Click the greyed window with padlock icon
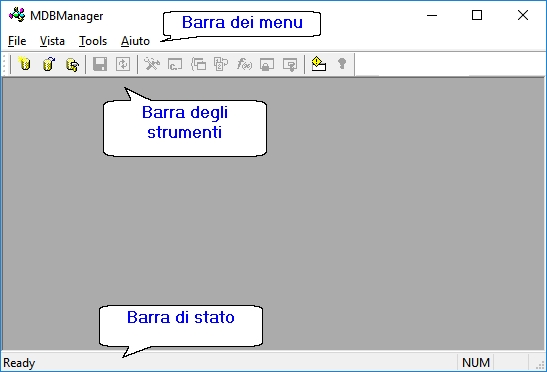Image resolution: width=547 pixels, height=372 pixels. point(267,65)
